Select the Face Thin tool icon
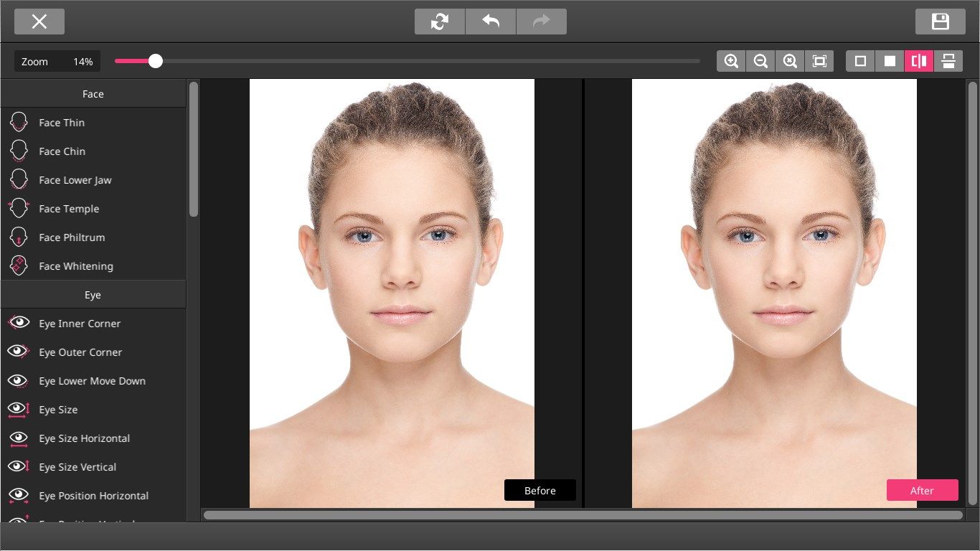Screen dimensions: 980x551 pyautogui.click(x=19, y=123)
